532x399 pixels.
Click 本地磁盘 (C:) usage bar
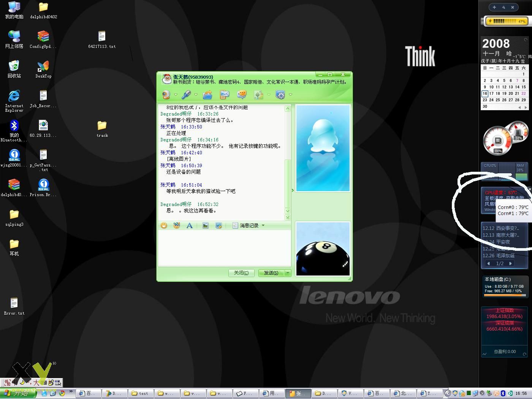[505, 294]
